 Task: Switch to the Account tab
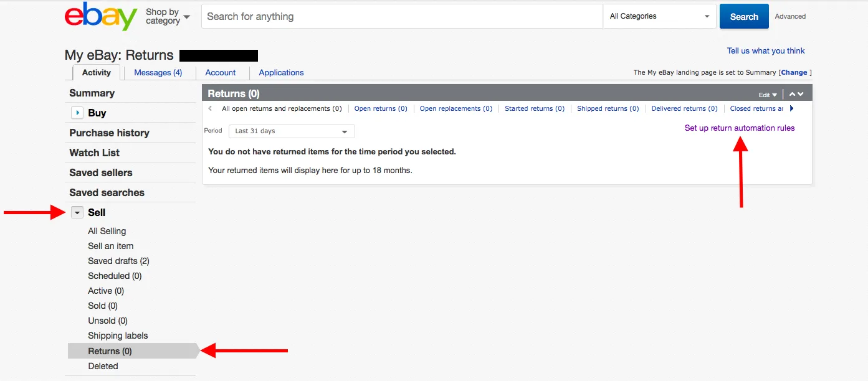221,73
